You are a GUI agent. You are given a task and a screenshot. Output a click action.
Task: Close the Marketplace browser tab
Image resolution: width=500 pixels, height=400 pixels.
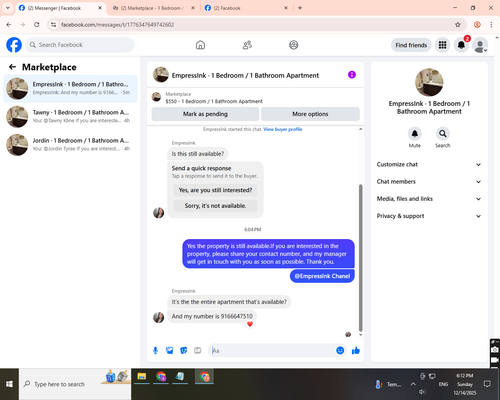click(193, 8)
